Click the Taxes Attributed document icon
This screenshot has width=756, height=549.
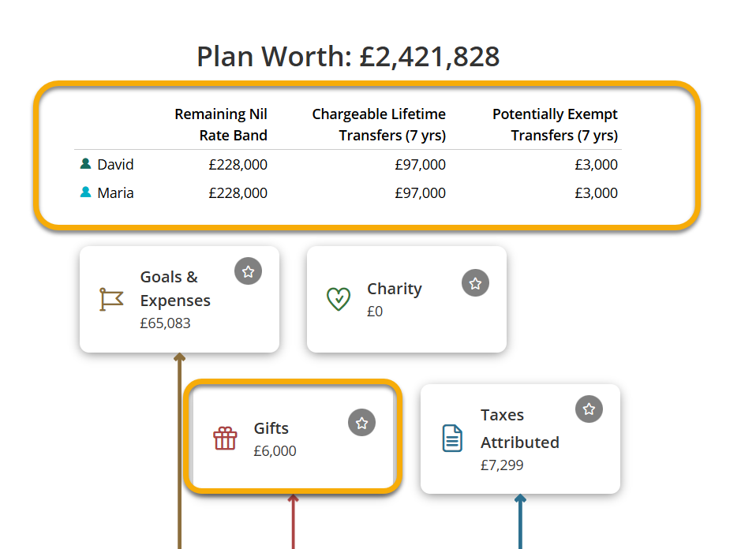452,438
